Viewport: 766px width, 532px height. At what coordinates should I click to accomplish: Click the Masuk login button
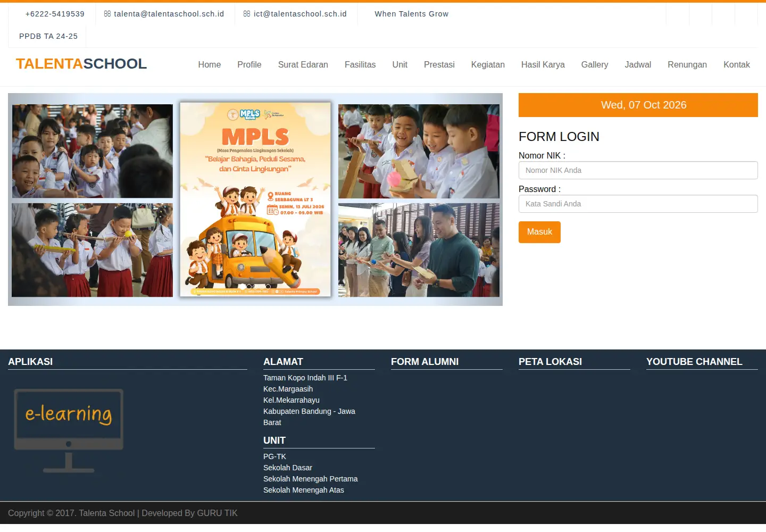pyautogui.click(x=539, y=232)
